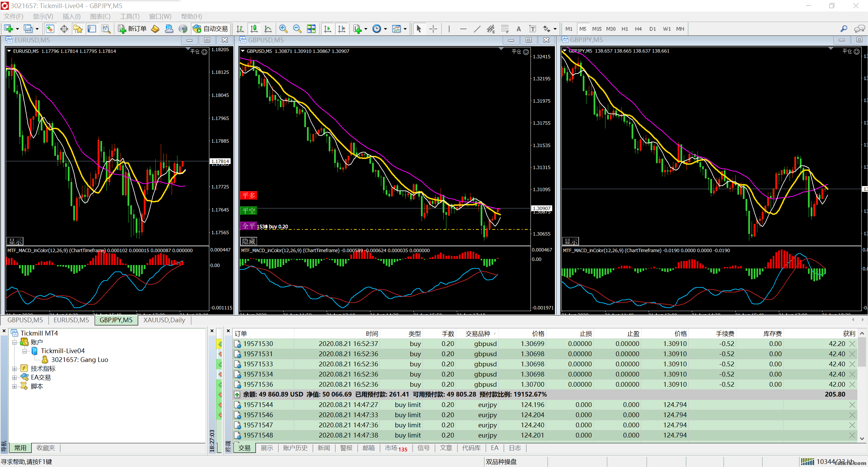Toggle the Navigator window yellow-star button
868x467 pixels.
coord(78,29)
